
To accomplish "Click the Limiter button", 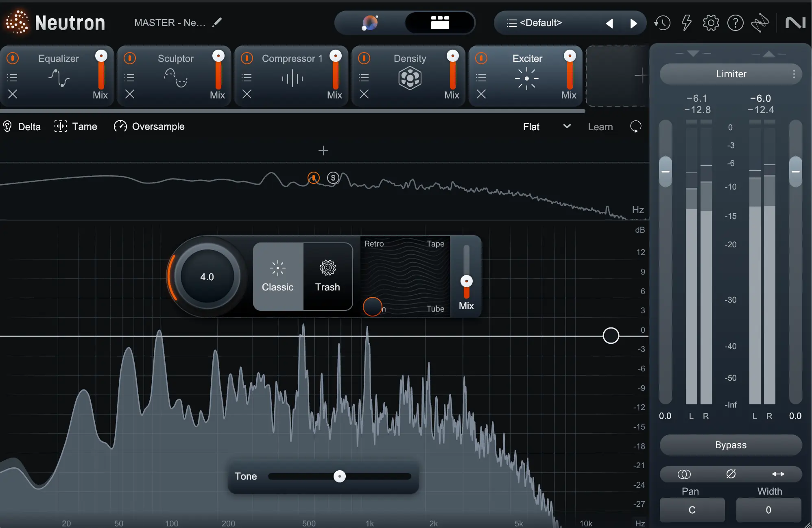I will [731, 74].
